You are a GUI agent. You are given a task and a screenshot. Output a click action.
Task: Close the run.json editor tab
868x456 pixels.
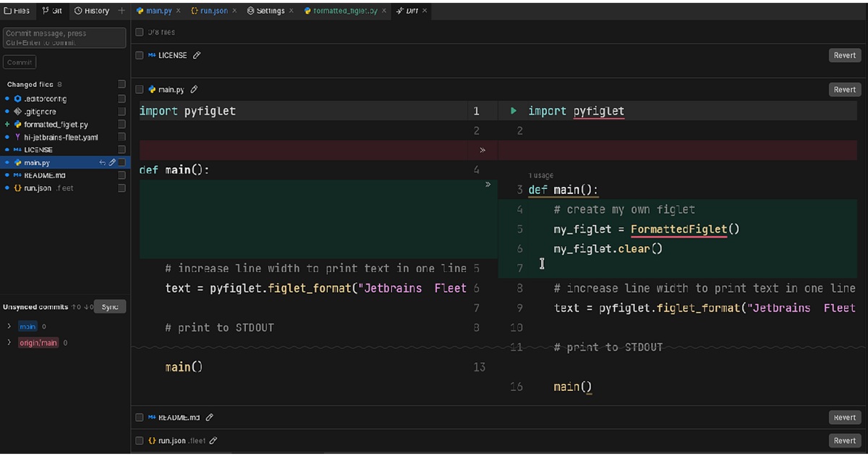(x=235, y=11)
